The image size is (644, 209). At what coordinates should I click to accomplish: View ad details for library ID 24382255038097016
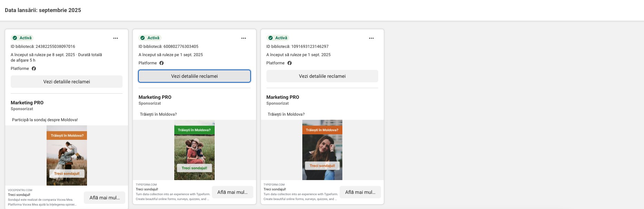(x=67, y=82)
